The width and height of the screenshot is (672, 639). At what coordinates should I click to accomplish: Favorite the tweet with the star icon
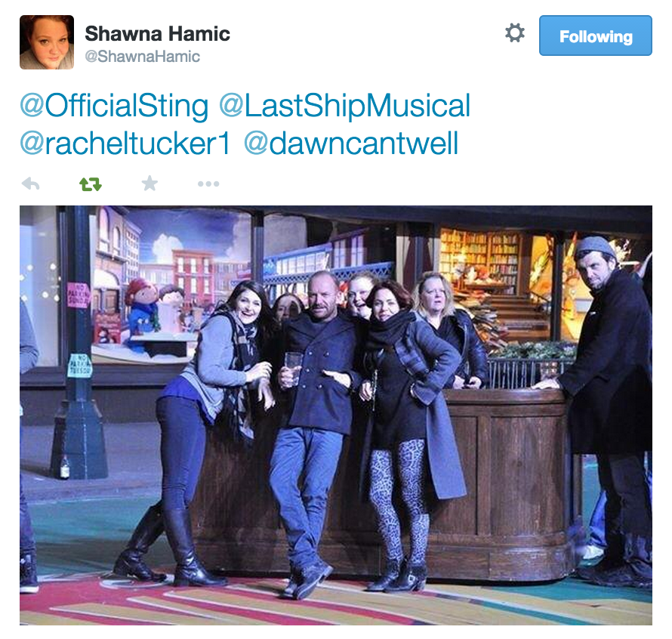[x=150, y=184]
